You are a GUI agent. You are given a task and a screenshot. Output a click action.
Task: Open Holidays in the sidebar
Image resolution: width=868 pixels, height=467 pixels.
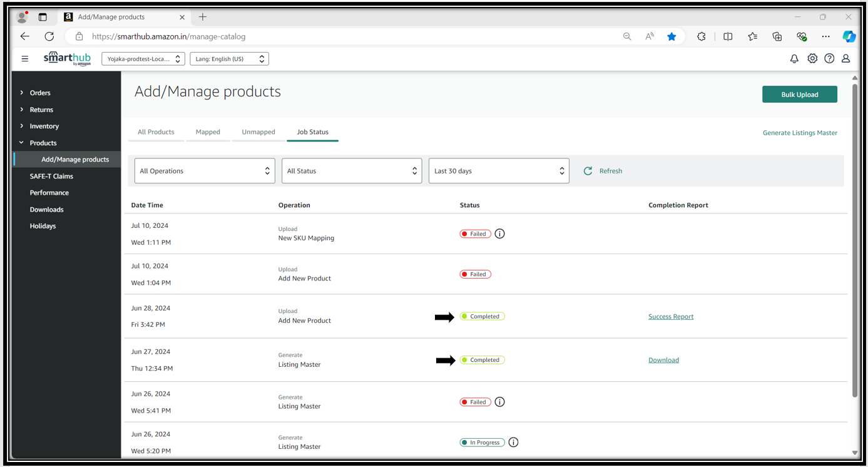43,226
